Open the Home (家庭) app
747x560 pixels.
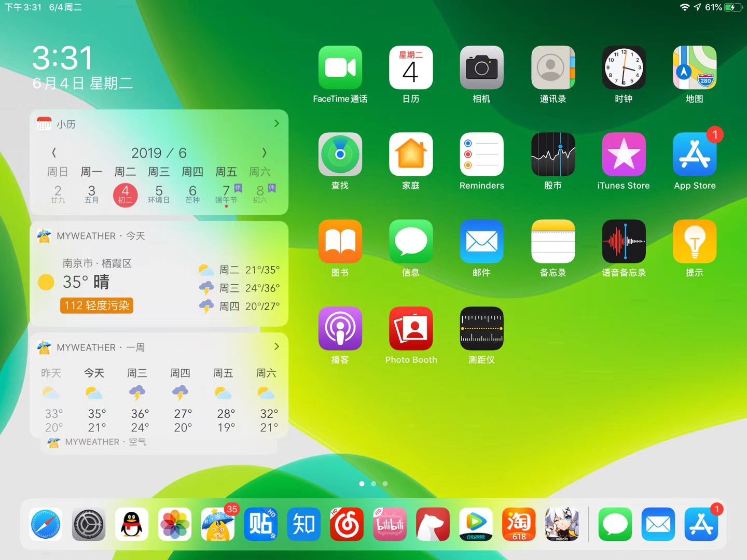tap(411, 155)
